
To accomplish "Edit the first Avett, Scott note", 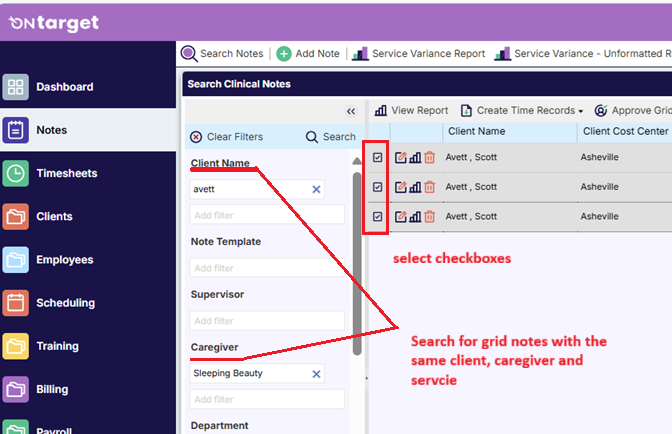I will (x=400, y=158).
